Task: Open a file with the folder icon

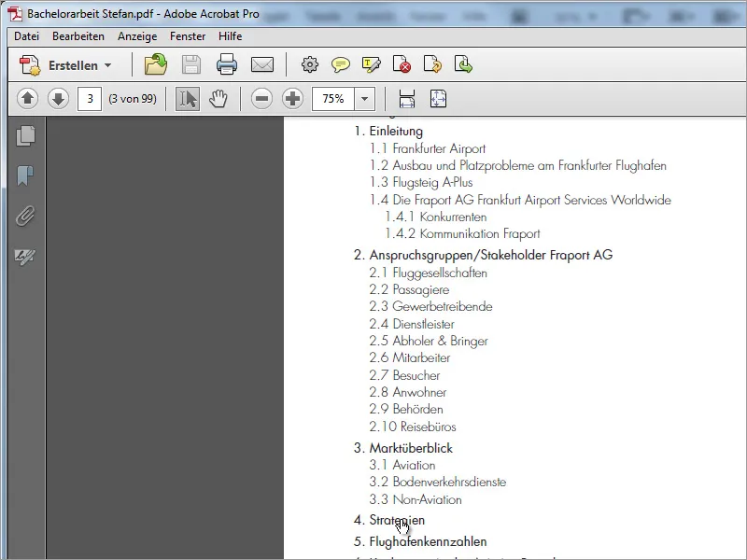Action: (x=155, y=64)
